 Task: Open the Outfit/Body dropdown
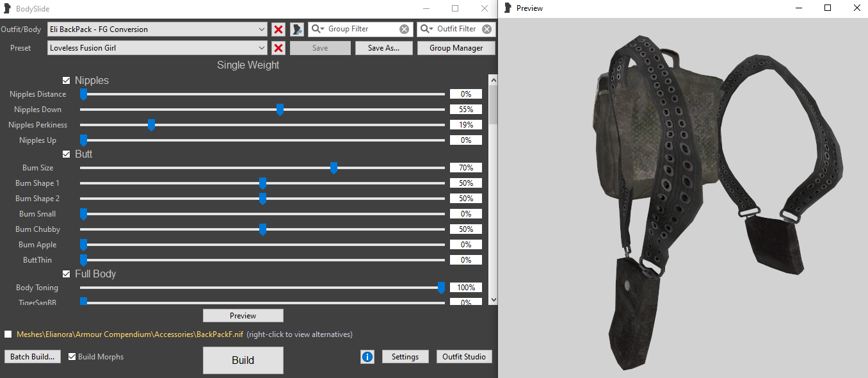(x=157, y=29)
